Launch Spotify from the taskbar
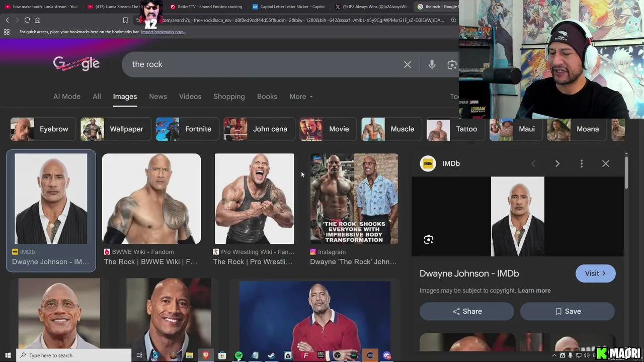The width and height of the screenshot is (644, 362). tap(238, 355)
